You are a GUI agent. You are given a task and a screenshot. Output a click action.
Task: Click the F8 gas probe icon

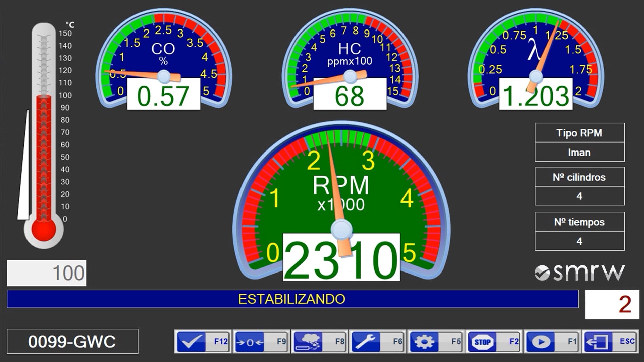point(309,343)
